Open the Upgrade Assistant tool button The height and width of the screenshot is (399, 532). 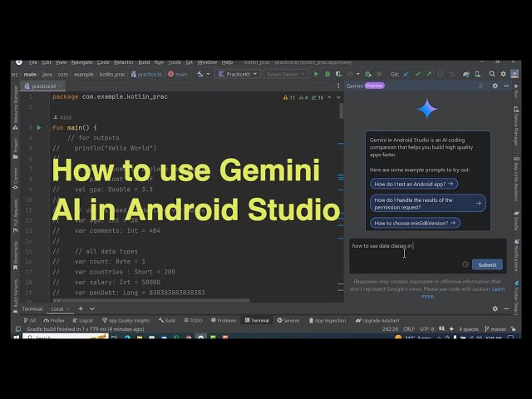point(377,320)
